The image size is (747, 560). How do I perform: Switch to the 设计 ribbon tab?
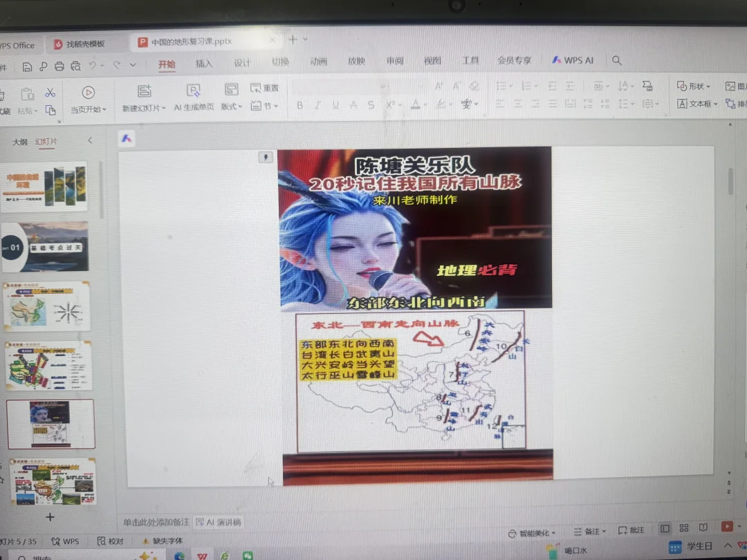tap(242, 62)
